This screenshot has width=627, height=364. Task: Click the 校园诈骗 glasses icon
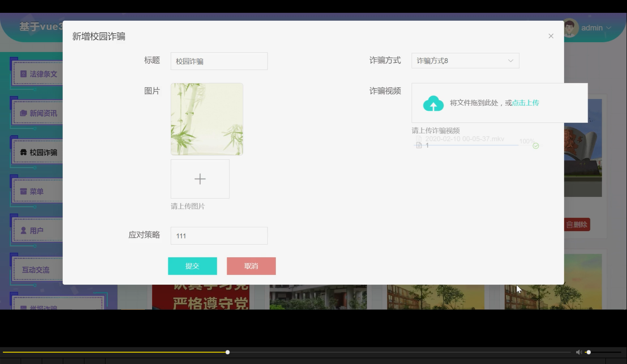pos(23,152)
